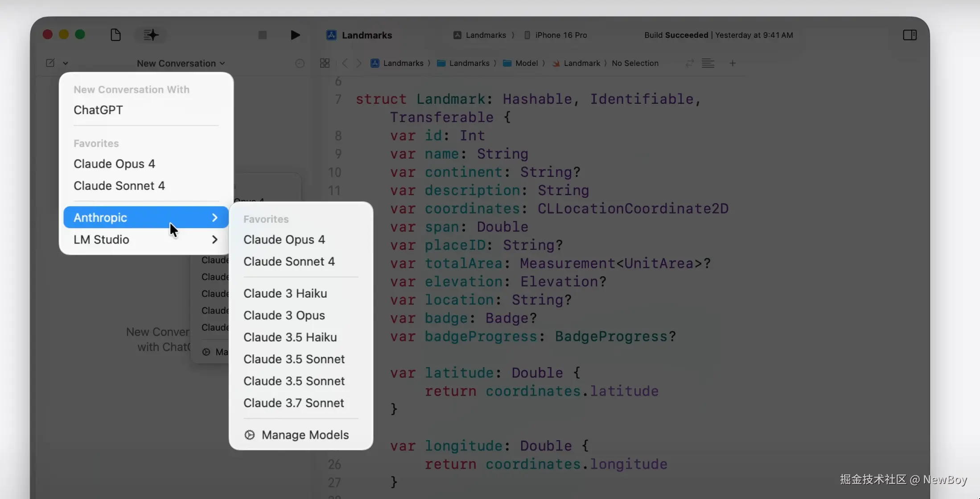This screenshot has width=980, height=499.
Task: Navigate back with left chevron
Action: coord(345,63)
